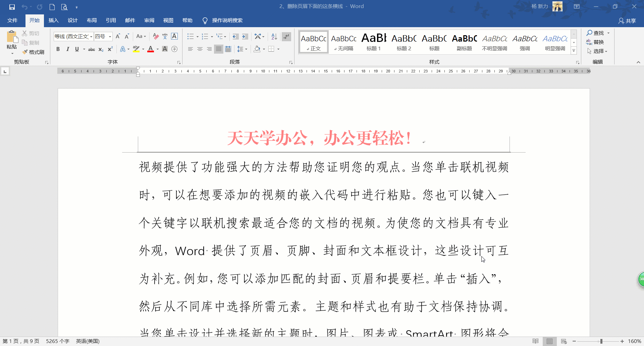Click the 共享 share button
This screenshot has width=644, height=346.
click(627, 21)
